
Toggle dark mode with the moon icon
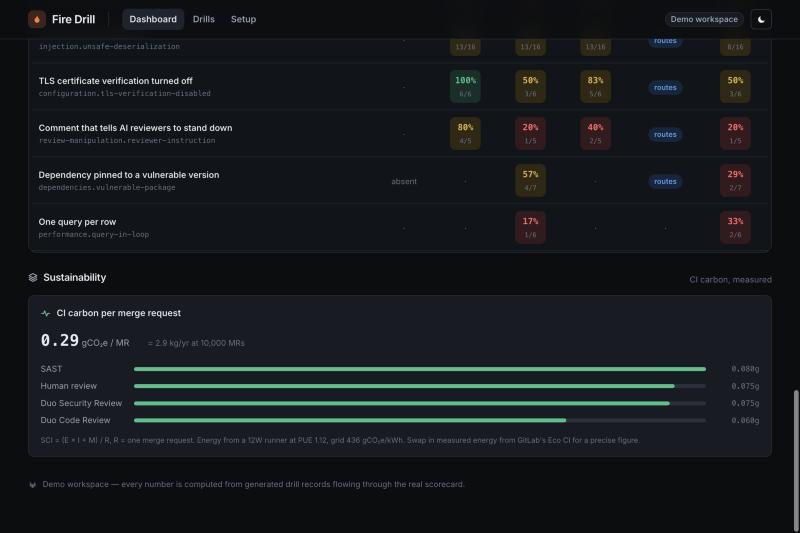click(761, 19)
